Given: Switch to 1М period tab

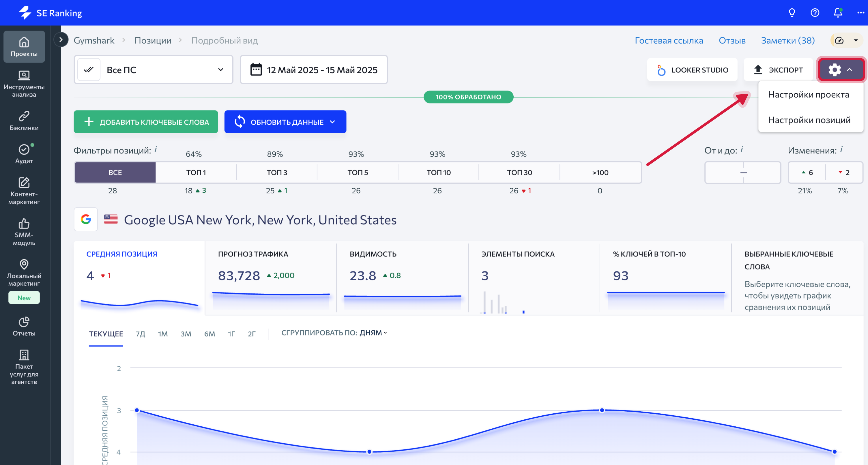Looking at the screenshot, I should click(x=163, y=334).
